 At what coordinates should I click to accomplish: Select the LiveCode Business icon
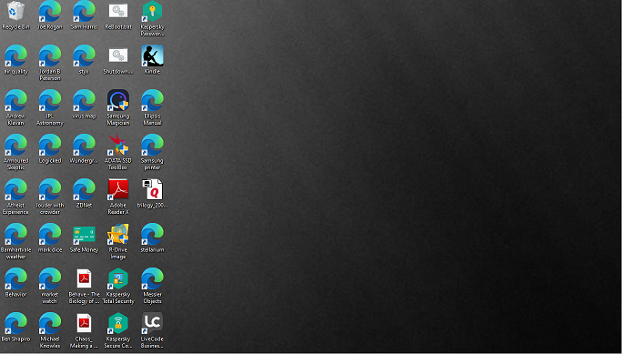tap(152, 323)
